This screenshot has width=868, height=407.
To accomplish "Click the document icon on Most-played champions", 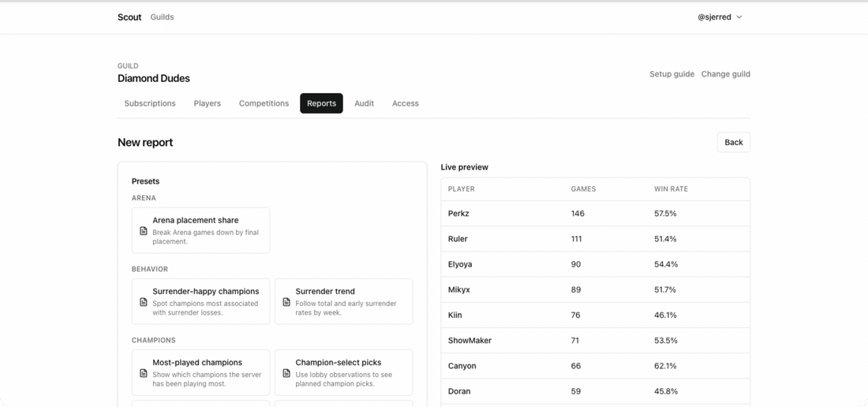I will tap(144, 373).
